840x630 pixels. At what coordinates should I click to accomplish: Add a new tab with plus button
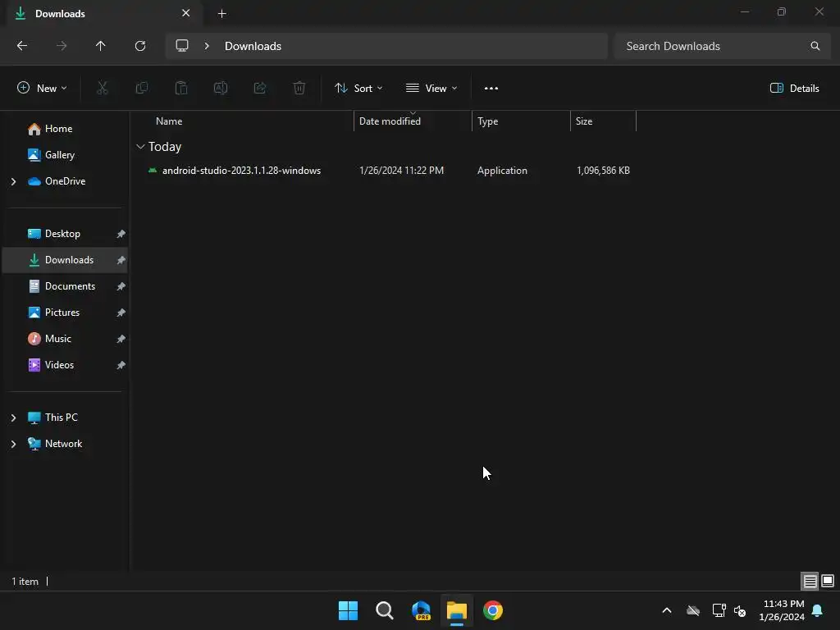[221, 13]
